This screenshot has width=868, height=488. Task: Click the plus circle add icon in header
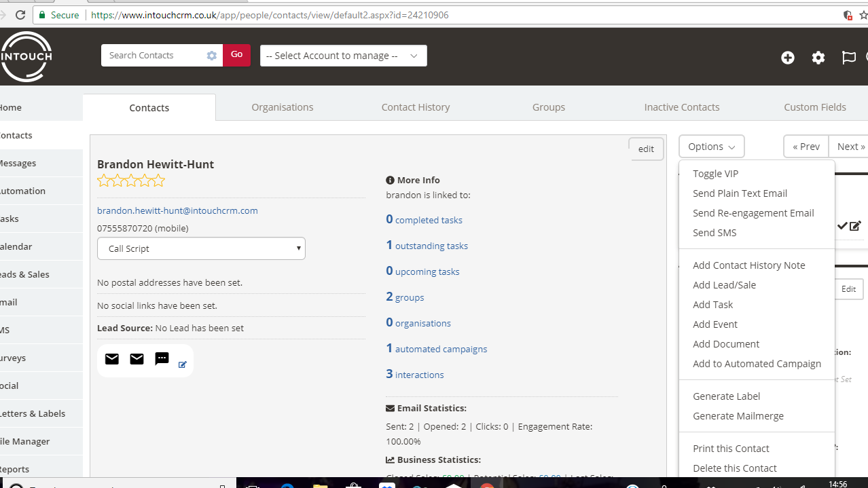click(788, 58)
